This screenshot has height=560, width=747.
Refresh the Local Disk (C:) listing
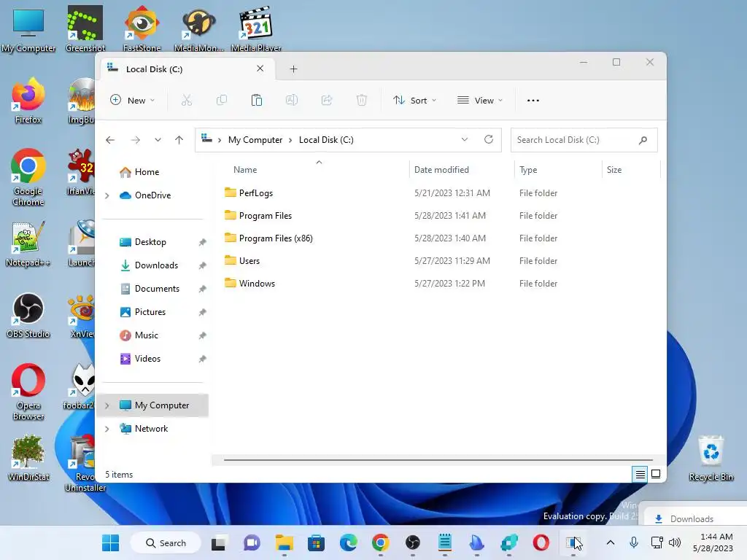[488, 139]
